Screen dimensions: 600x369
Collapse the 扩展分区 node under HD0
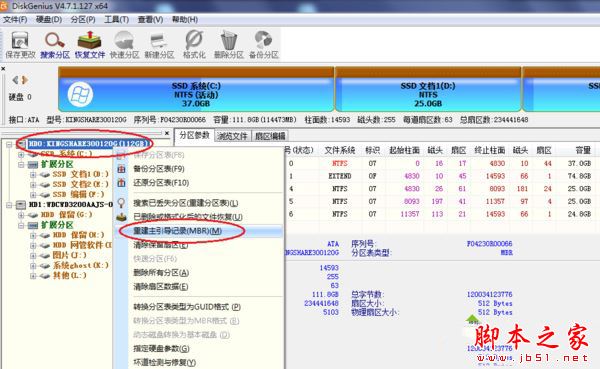tap(21, 165)
